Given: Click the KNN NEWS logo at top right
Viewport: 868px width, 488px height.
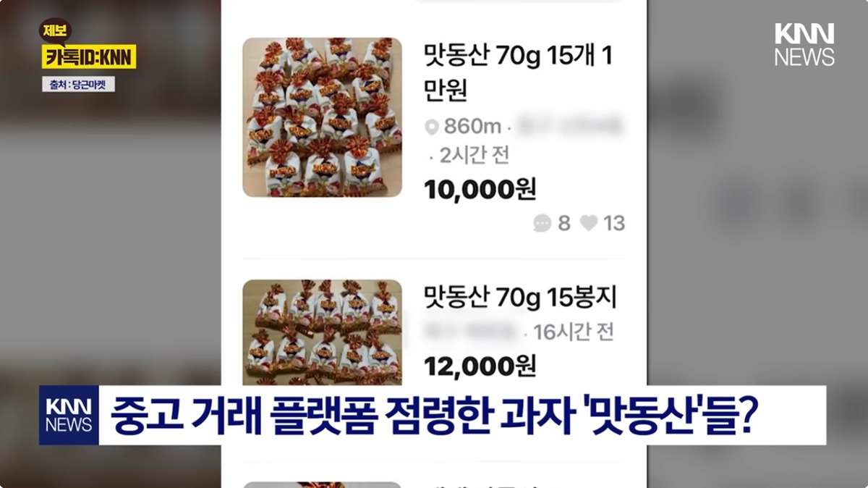Looking at the screenshot, I should (x=804, y=45).
